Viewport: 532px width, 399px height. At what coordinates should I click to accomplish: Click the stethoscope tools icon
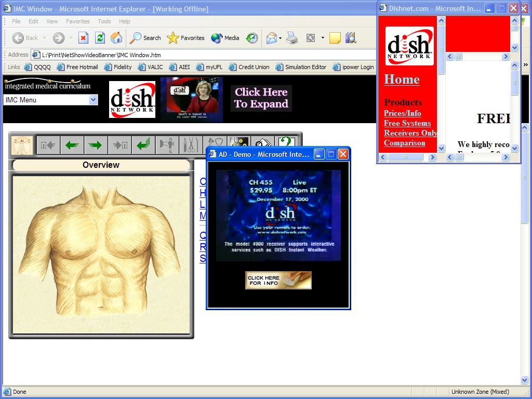[214, 142]
